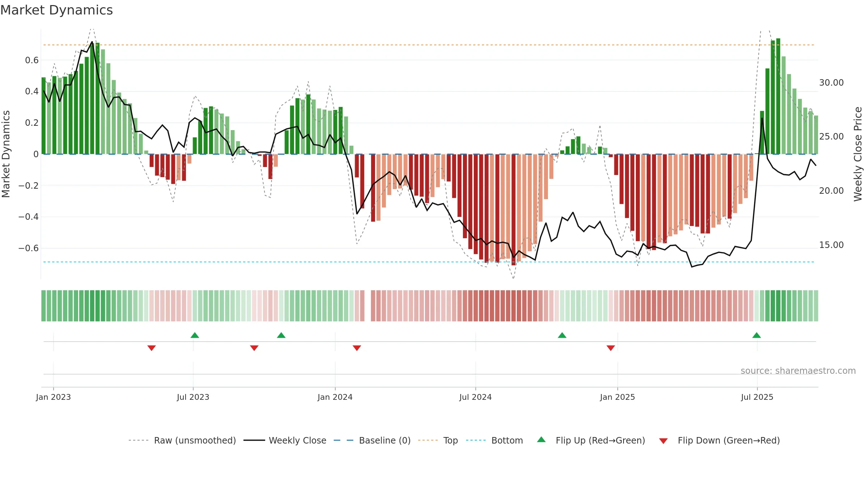
Task: Toggle the Flip Up (Red→Green) legend entry
Action: (x=591, y=440)
